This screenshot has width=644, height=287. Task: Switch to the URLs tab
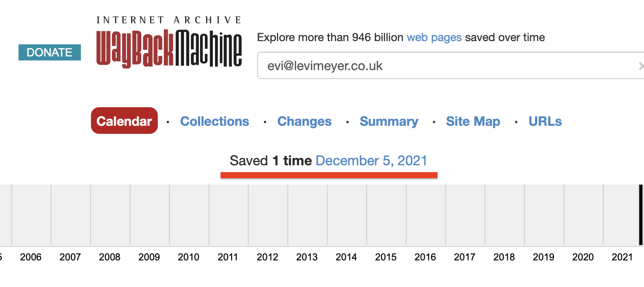tap(545, 121)
